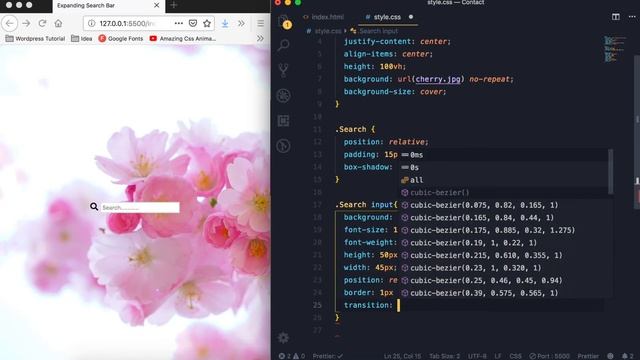This screenshot has width=640, height=360.
Task: Choose cubic-bezier(0.215, 0.610, 0.355, 1)
Action: (504, 256)
